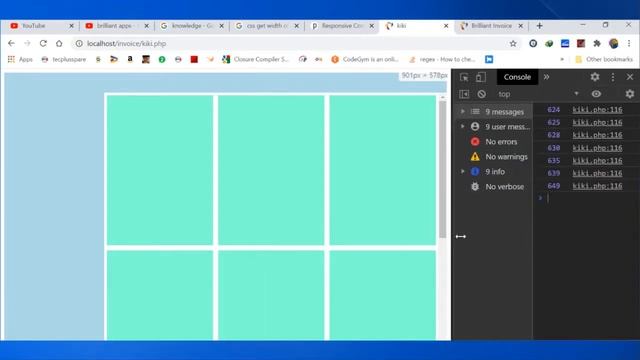The image size is (640, 360).
Task: Open the JavaScript context top dropdown
Action: pyautogui.click(x=538, y=94)
